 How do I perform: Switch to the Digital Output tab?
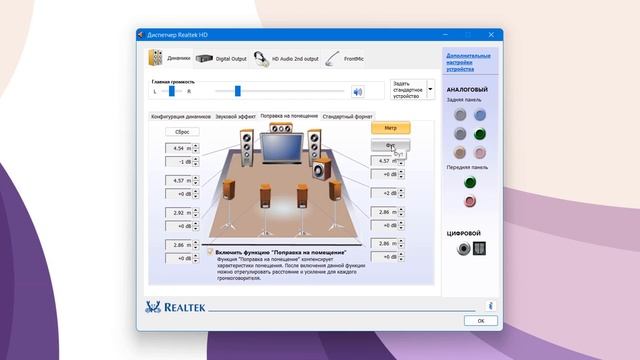tap(222, 59)
